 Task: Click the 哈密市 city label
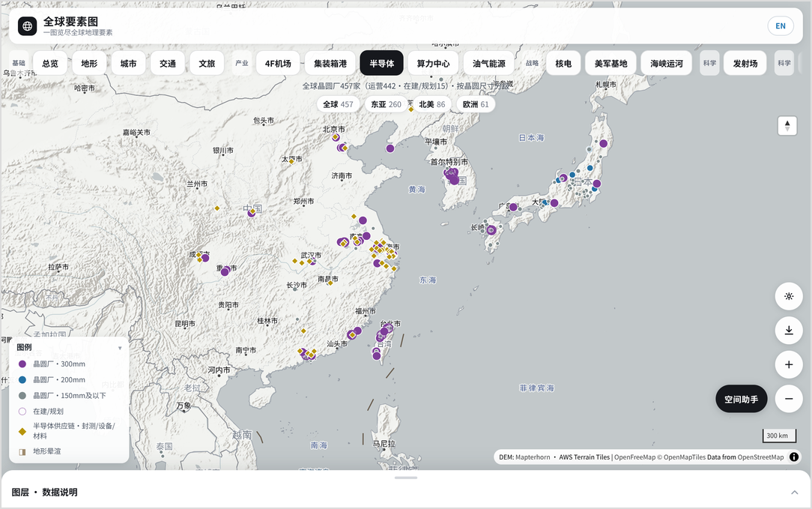(85, 88)
